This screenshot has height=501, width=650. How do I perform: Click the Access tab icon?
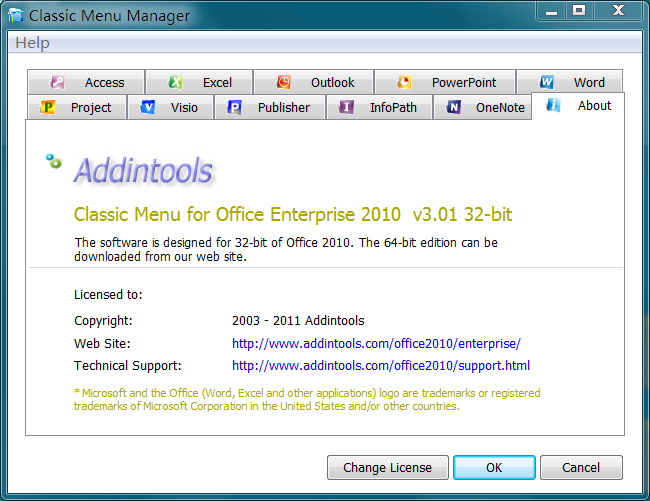[x=58, y=83]
